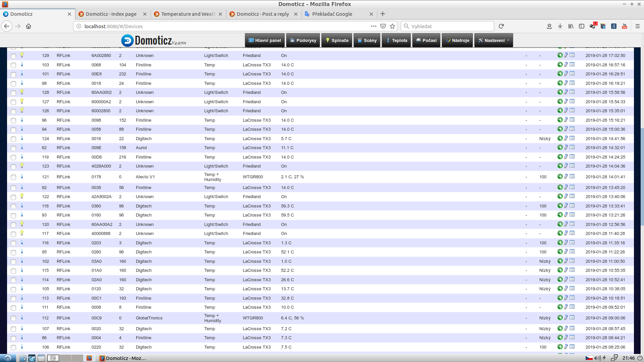Open the Spínače tab
Image resolution: width=644 pixels, height=362 pixels.
click(337, 40)
